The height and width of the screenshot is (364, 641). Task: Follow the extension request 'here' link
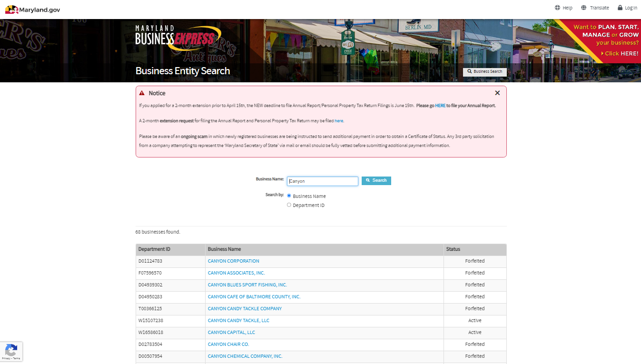[339, 121]
